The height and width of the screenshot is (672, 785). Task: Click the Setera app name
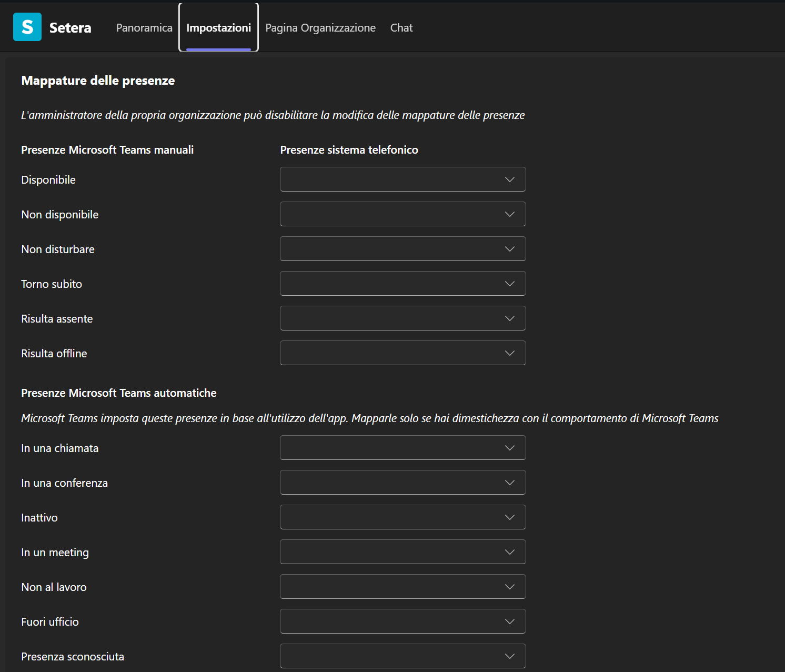click(70, 28)
